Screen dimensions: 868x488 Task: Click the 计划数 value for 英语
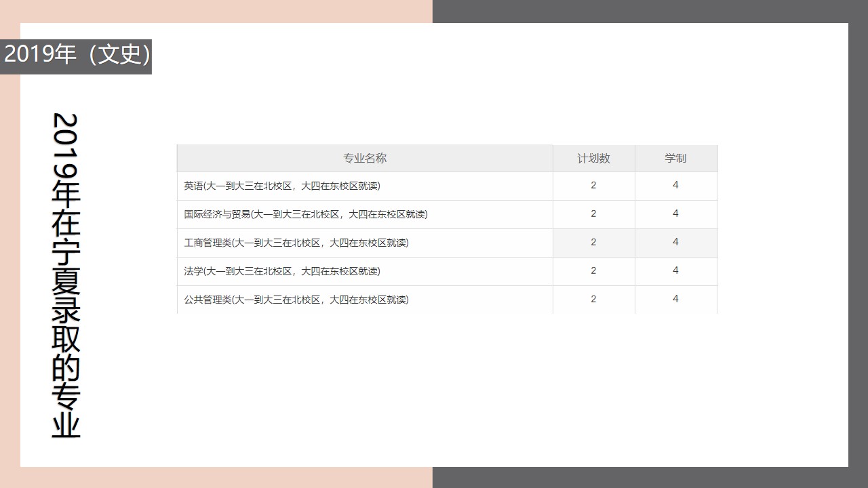[x=593, y=185]
